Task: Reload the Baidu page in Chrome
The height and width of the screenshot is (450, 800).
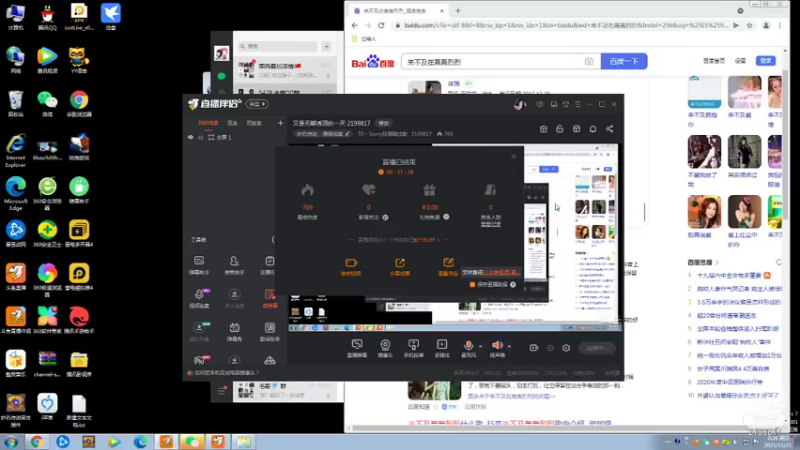Action: tap(381, 25)
